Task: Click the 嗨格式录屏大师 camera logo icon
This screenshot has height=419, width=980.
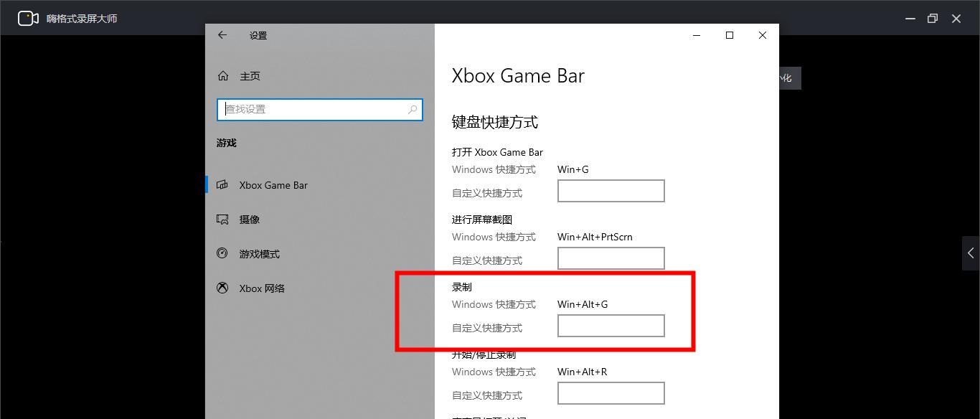Action: click(28, 18)
